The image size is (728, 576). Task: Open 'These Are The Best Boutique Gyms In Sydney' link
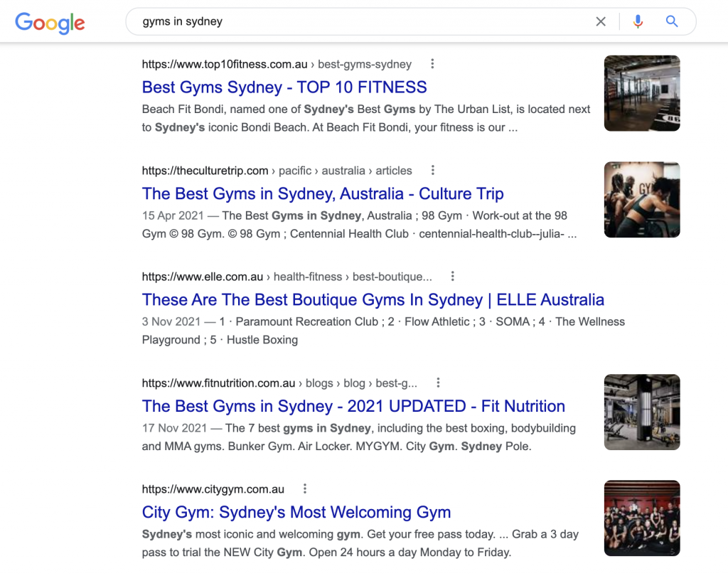click(373, 300)
